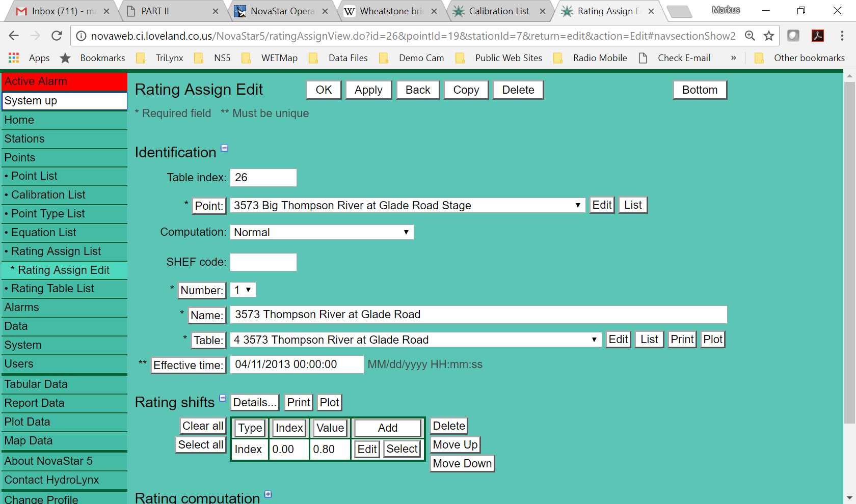Reload the page with the refresh icon
Screen dimensions: 856x504
coord(57,36)
